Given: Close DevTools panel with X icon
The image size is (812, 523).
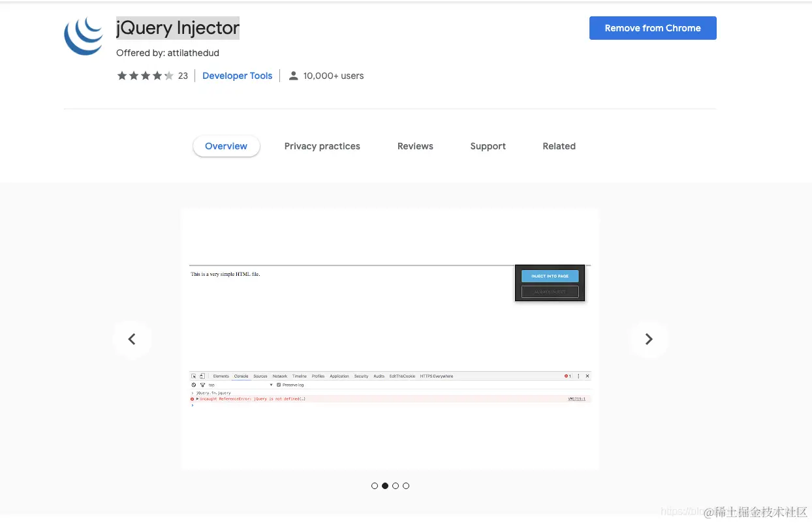Looking at the screenshot, I should pyautogui.click(x=587, y=376).
